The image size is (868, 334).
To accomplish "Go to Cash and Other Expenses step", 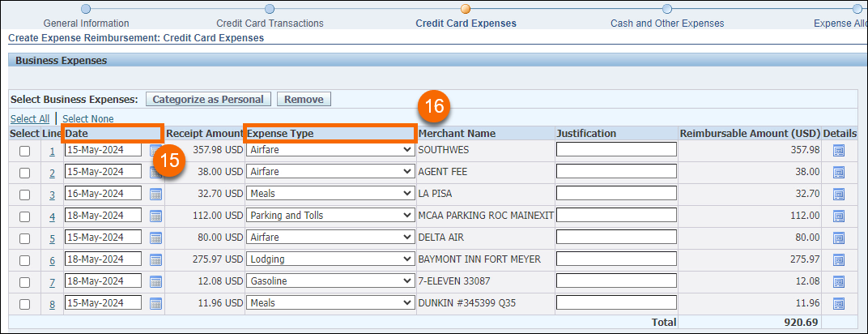I will pyautogui.click(x=667, y=24).
